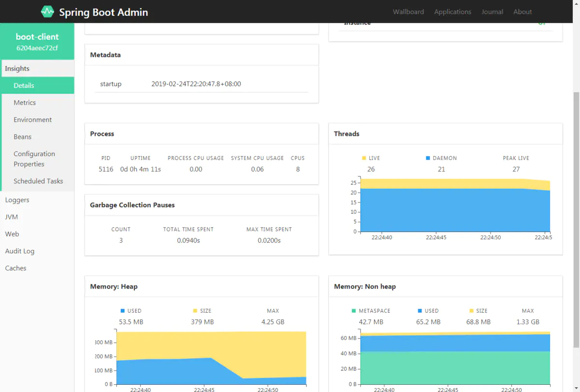Click the startup timestamp value 2019-02-24T22:20:47.8+08:00

tap(196, 84)
